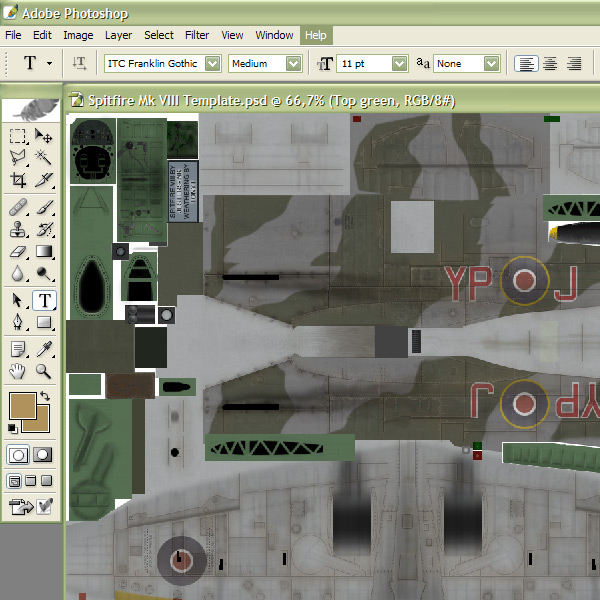Open the Help menu
The height and width of the screenshot is (600, 600).
(x=316, y=35)
